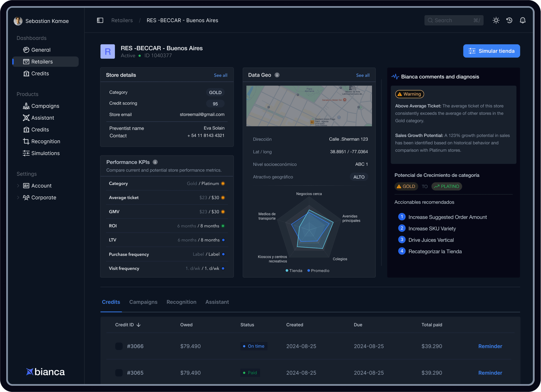The image size is (541, 392).
Task: Open notifications via the bell icon
Action: (523, 20)
